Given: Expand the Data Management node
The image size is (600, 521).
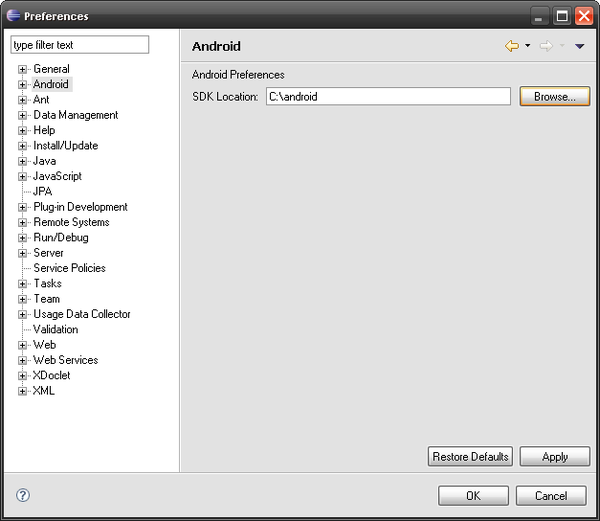Looking at the screenshot, I should [x=22, y=115].
